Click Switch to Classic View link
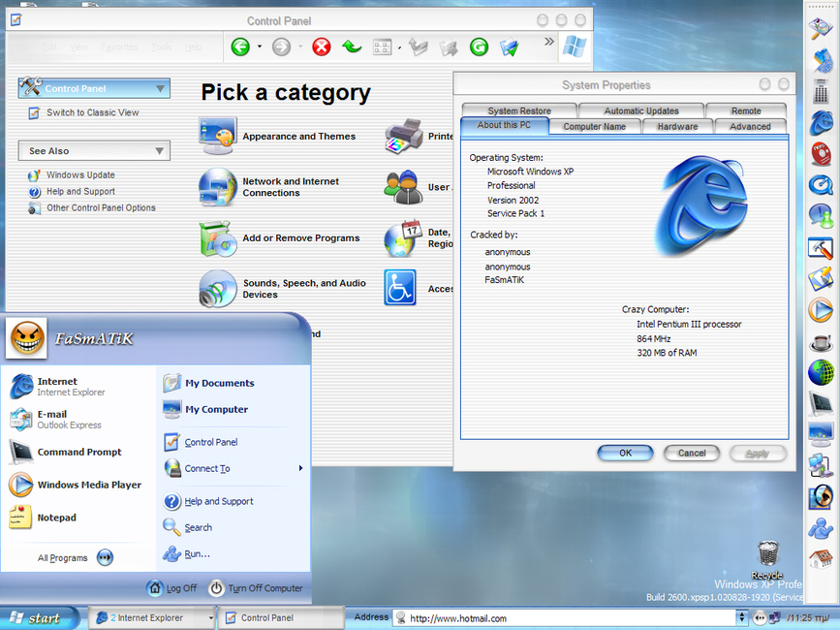840x630 pixels. (x=93, y=112)
